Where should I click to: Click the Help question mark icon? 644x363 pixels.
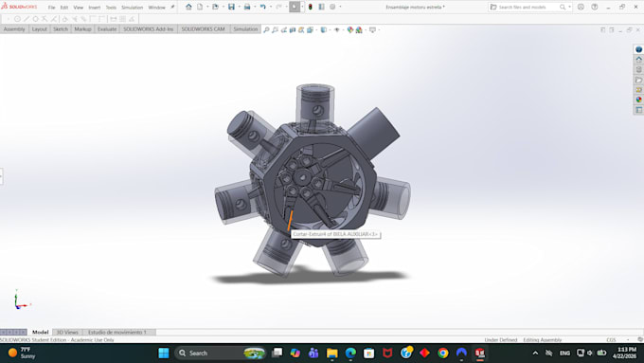pos(595,7)
